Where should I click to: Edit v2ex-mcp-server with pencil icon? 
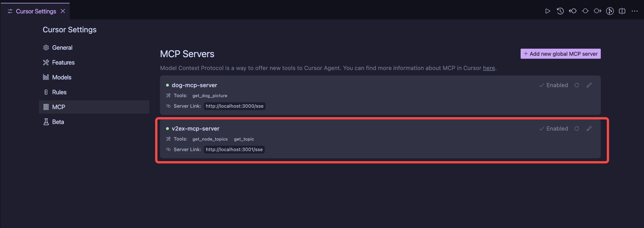589,129
